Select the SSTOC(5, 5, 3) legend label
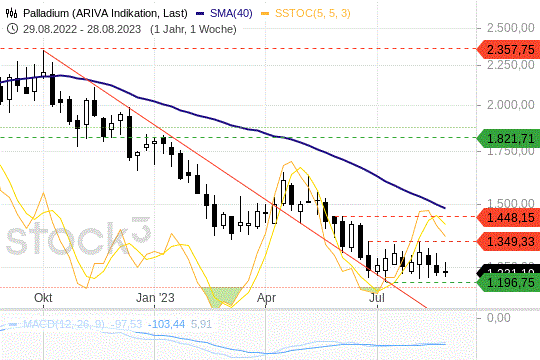The width and height of the screenshot is (540, 360). tap(313, 13)
